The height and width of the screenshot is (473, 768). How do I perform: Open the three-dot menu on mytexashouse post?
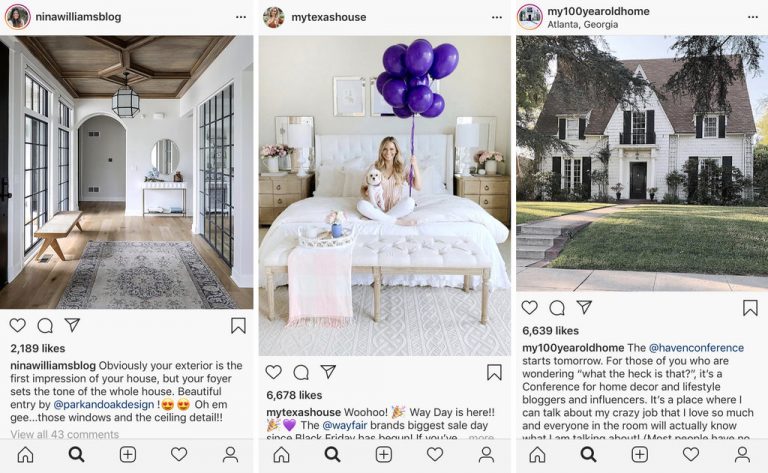[497, 17]
